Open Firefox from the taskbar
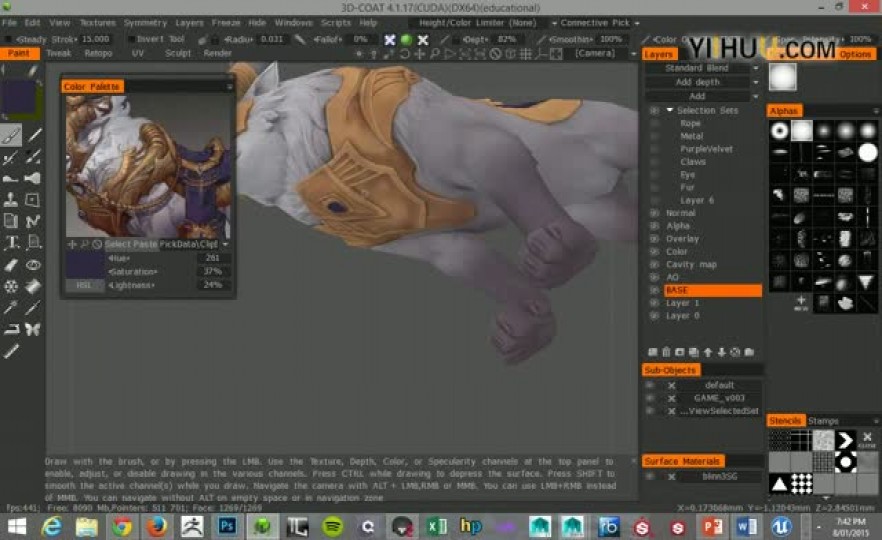882x540 pixels. [157, 527]
